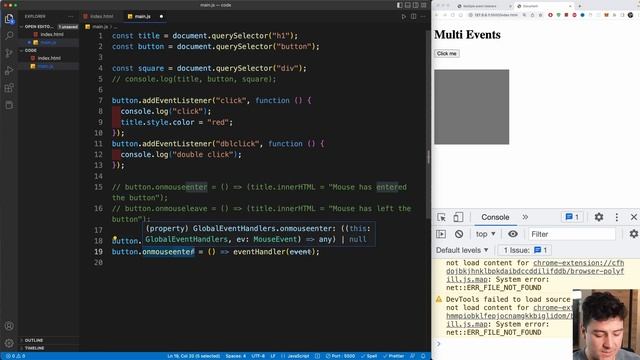
Task: Open index.html in the CODE folder
Action: [49, 58]
